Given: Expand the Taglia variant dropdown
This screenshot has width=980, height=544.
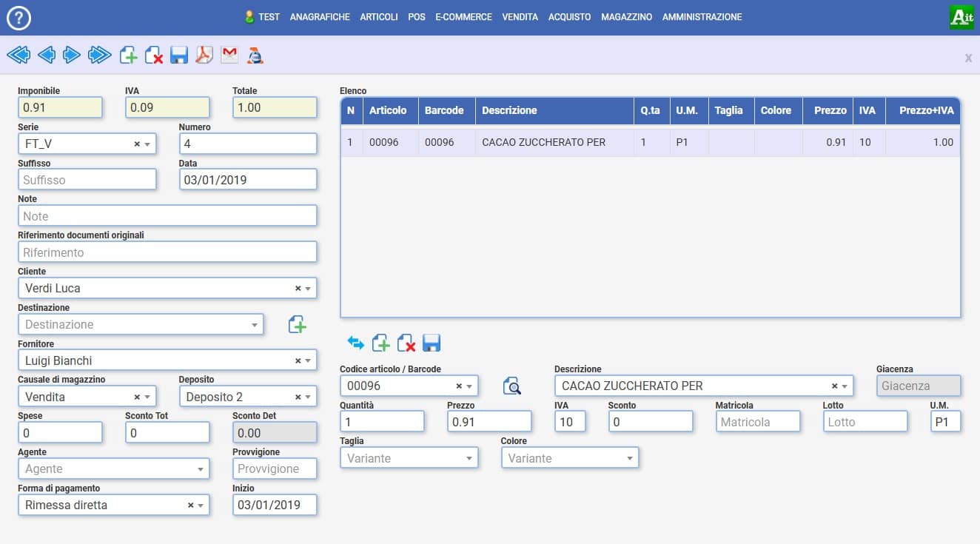Looking at the screenshot, I should pyautogui.click(x=469, y=459).
